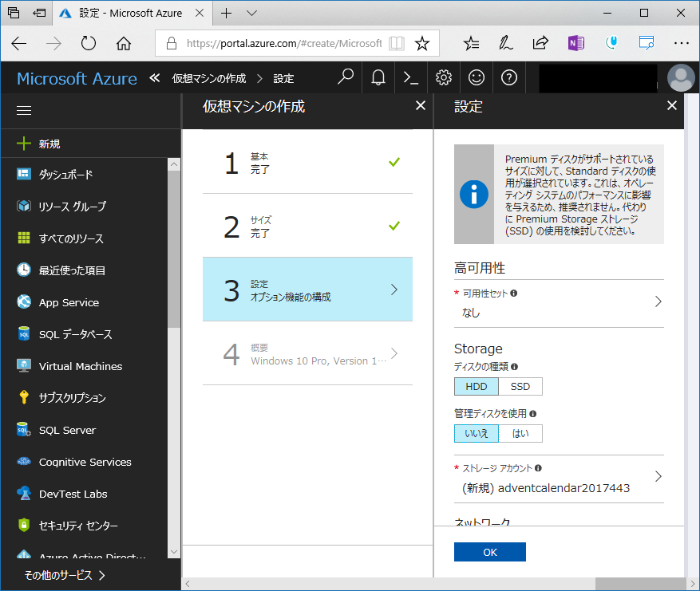The height and width of the screenshot is (591, 700).
Task: Open step 2 サイズ 完了
Action: 307,226
